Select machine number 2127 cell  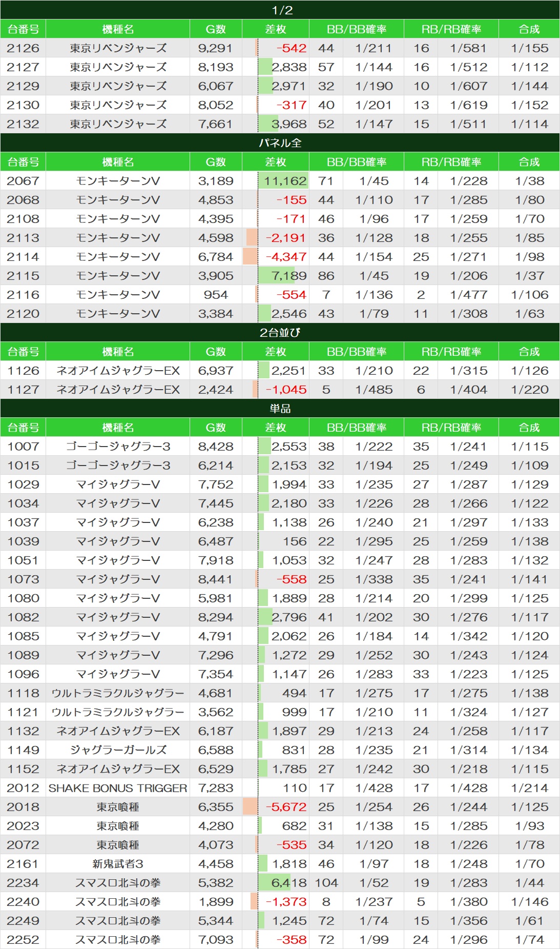[x=23, y=67]
